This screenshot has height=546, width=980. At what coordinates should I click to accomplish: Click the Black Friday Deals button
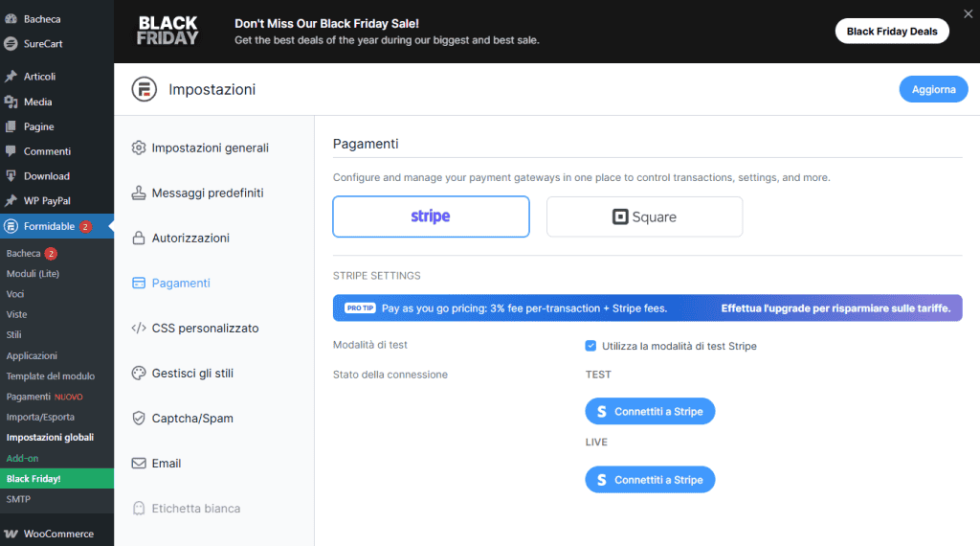coord(891,32)
